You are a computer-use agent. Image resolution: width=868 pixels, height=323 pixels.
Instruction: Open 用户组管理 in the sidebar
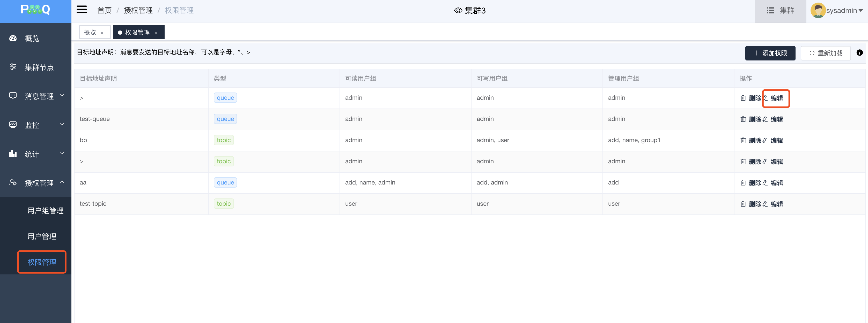tap(45, 211)
